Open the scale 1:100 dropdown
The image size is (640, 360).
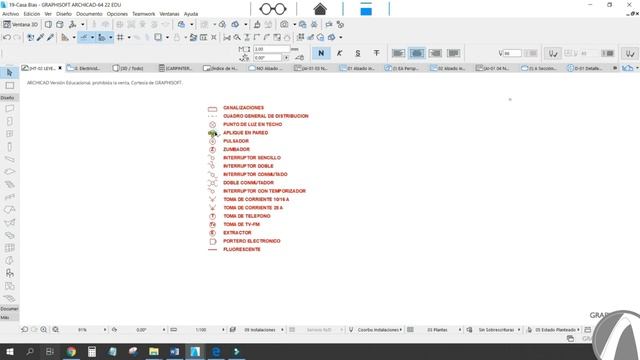pyautogui.click(x=223, y=330)
